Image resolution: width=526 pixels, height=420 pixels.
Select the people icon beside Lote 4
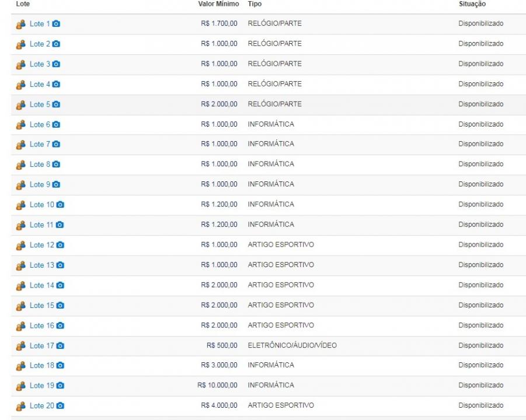[x=21, y=85]
